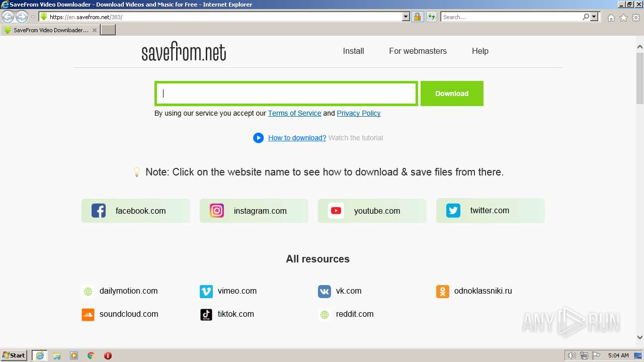Viewport: 644px width, 362px height.
Task: Click the VK logo icon
Action: tap(325, 291)
